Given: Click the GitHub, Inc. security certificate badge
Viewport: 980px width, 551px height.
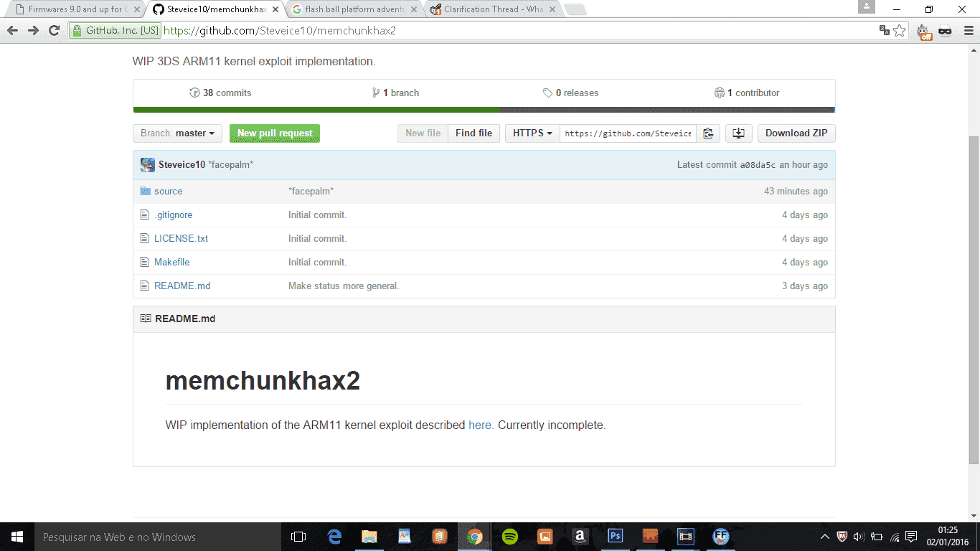Looking at the screenshot, I should [115, 31].
